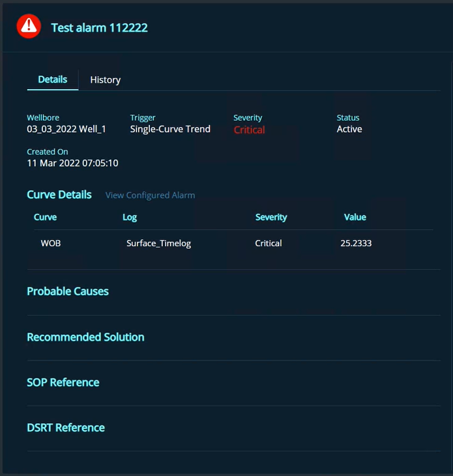The height and width of the screenshot is (476, 453).
Task: Expand the Probable Causes section
Action: pos(68,291)
